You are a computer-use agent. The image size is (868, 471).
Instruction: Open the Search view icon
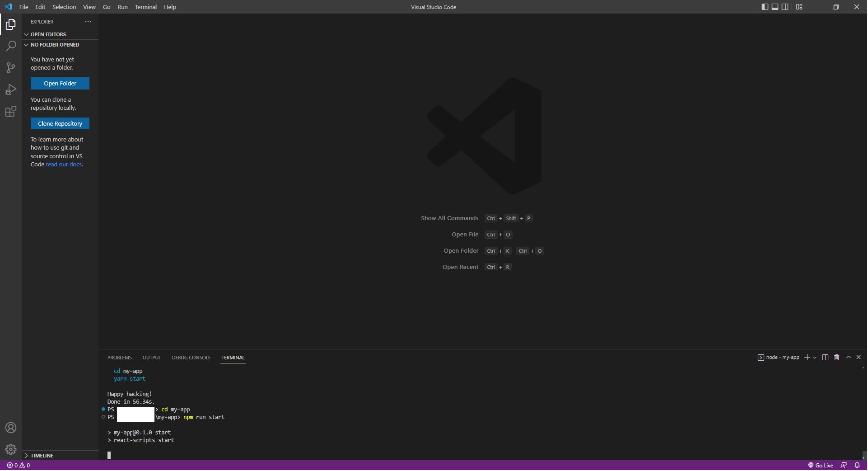point(11,46)
